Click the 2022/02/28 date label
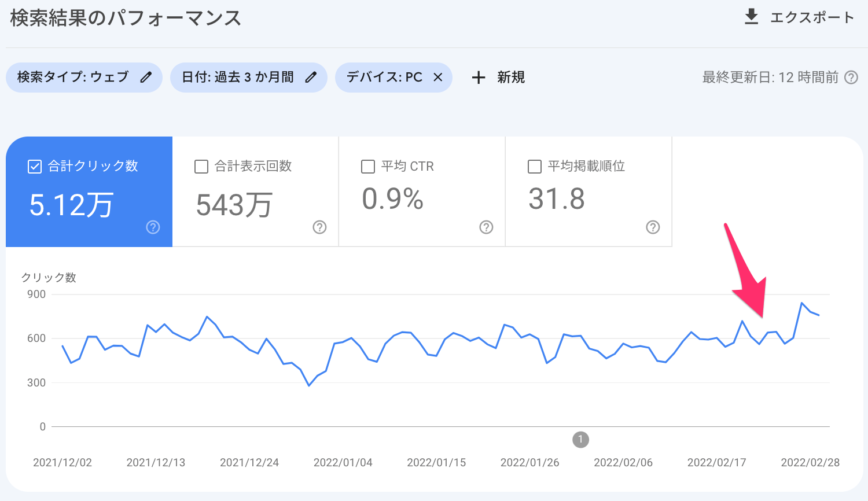Viewport: 868px width, 501px height. point(810,463)
